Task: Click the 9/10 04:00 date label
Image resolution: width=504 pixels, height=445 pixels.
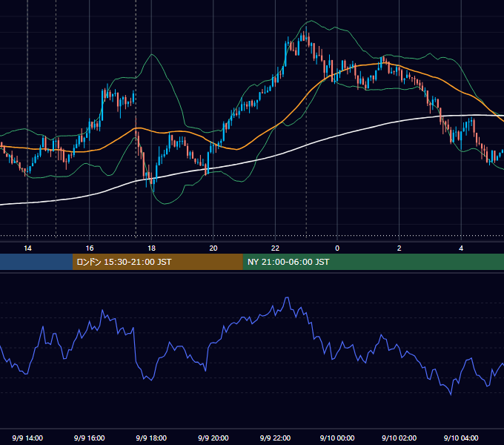Action: [x=461, y=438]
